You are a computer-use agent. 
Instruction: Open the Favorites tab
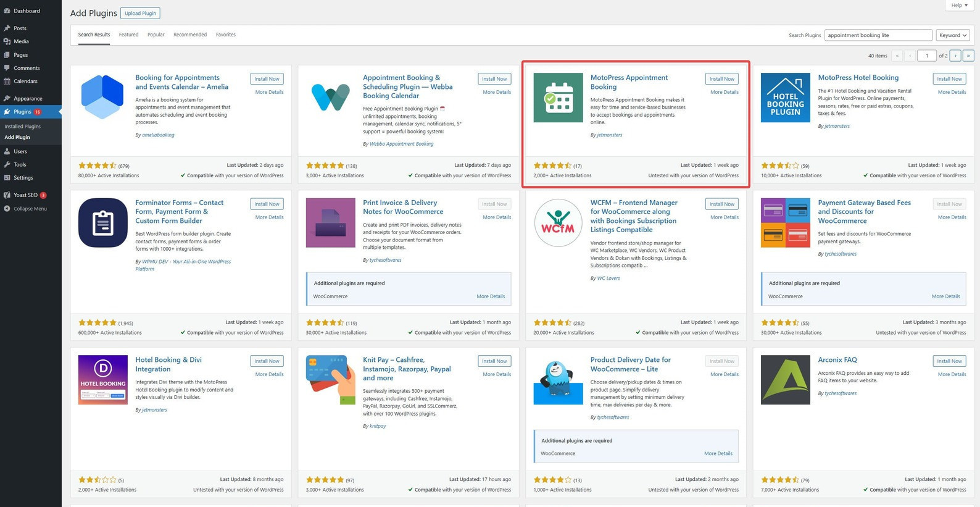[226, 35]
